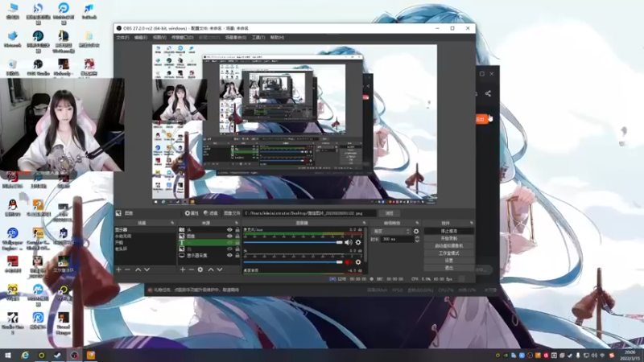Switch to OBS via its taskbar icon
Screen dimensions: 644x362
(74, 355)
